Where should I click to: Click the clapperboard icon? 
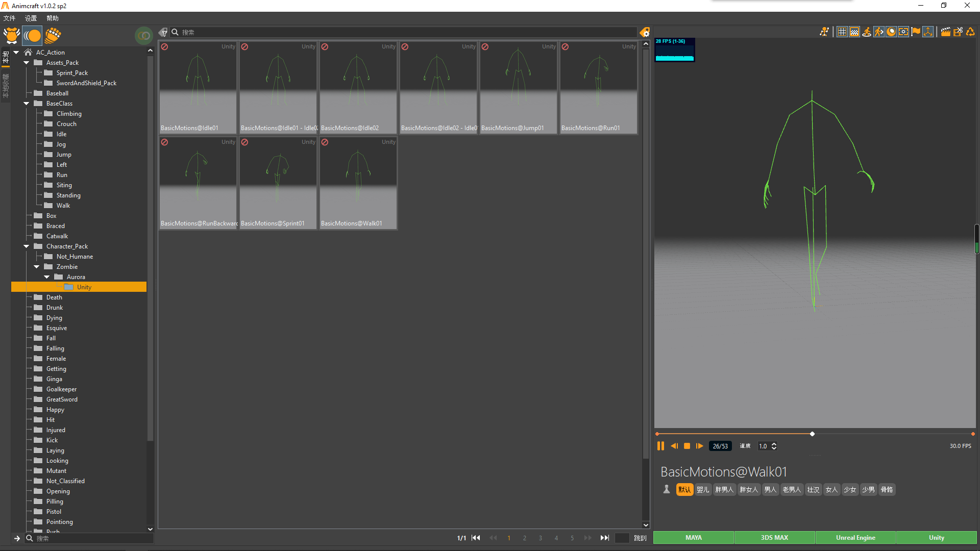pyautogui.click(x=945, y=32)
